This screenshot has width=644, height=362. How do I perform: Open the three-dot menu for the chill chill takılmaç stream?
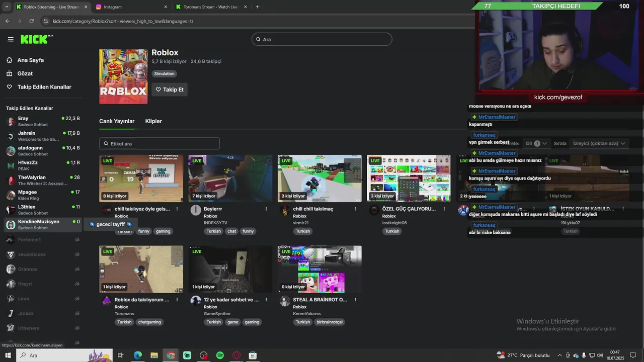point(355,209)
